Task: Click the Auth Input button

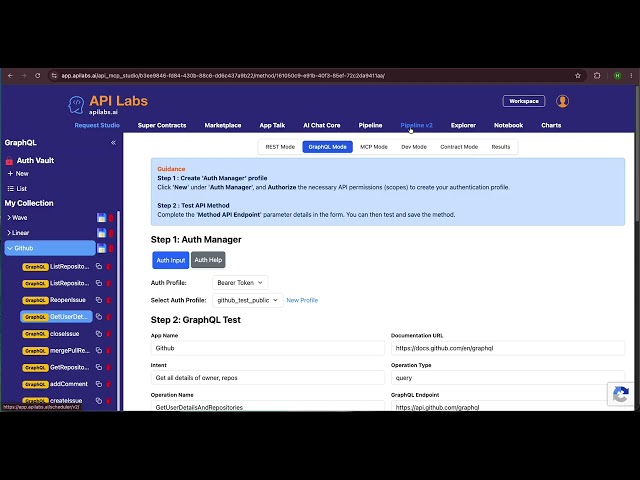Action: tap(171, 260)
